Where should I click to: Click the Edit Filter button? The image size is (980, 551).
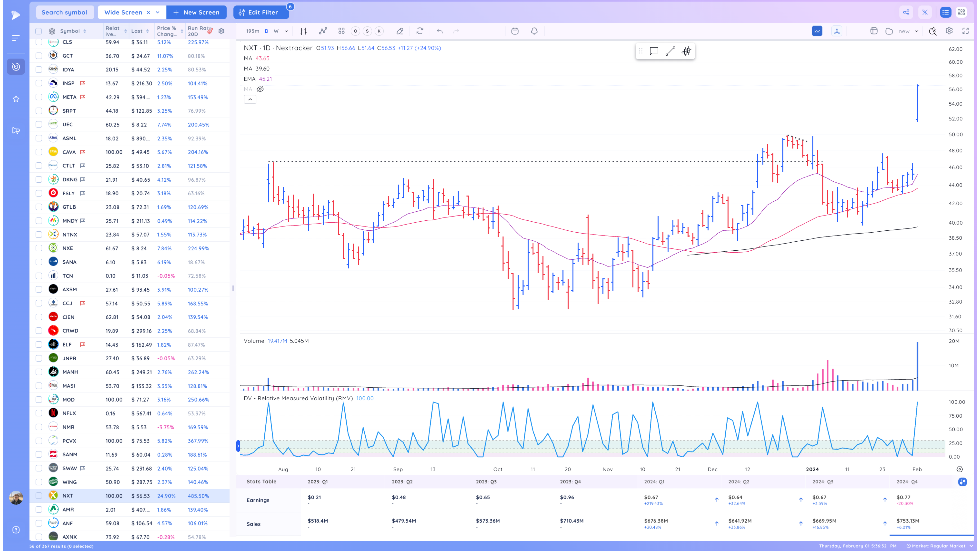tap(261, 12)
